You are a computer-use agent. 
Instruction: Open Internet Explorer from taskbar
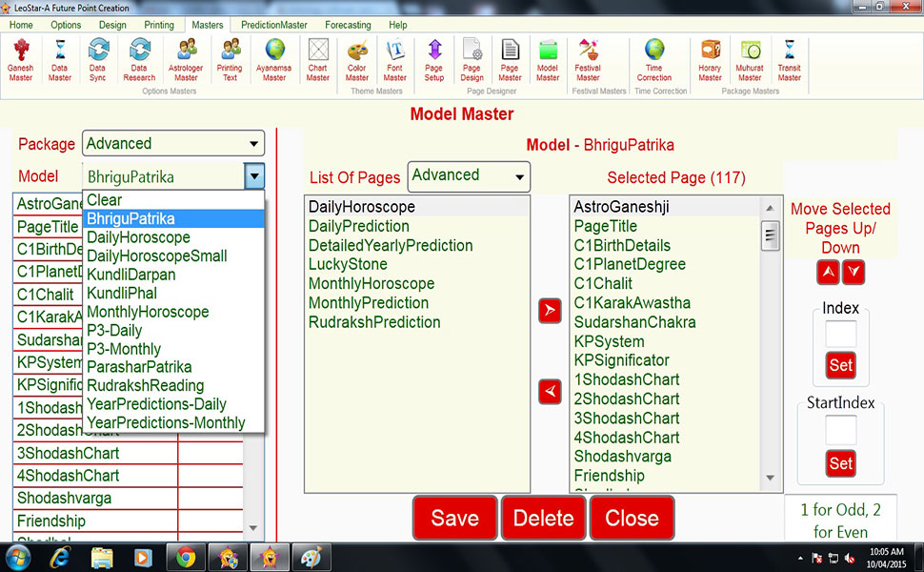pos(60,558)
